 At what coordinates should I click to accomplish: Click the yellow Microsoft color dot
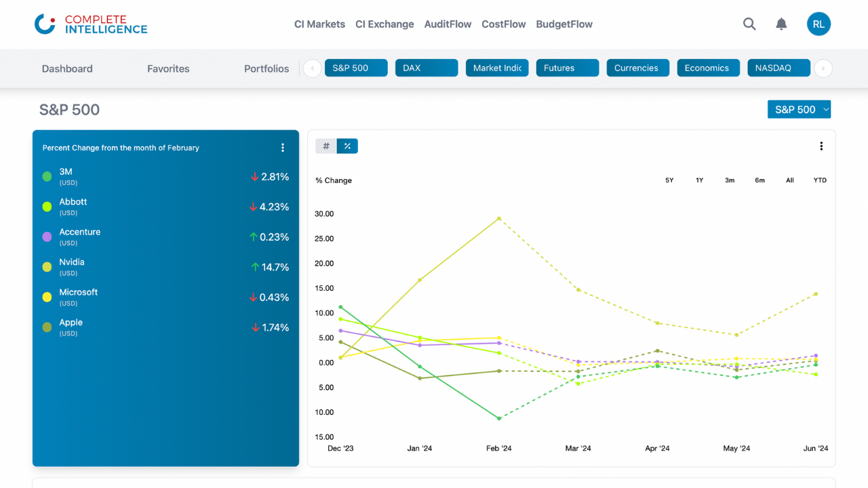[47, 298]
